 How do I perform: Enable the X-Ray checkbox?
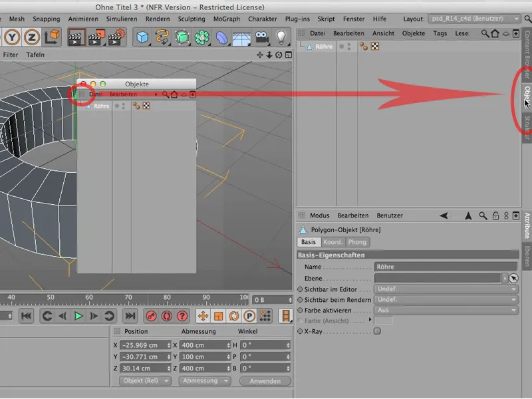(x=377, y=331)
